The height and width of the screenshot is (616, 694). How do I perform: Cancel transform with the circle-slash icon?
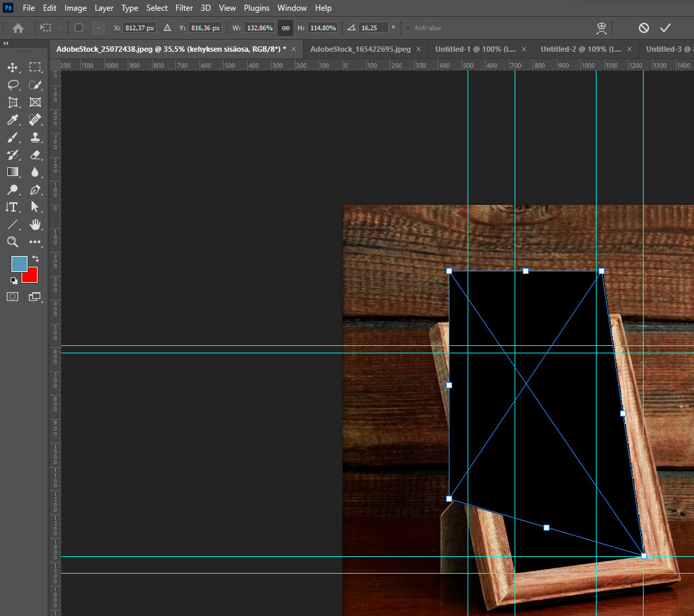(x=644, y=28)
